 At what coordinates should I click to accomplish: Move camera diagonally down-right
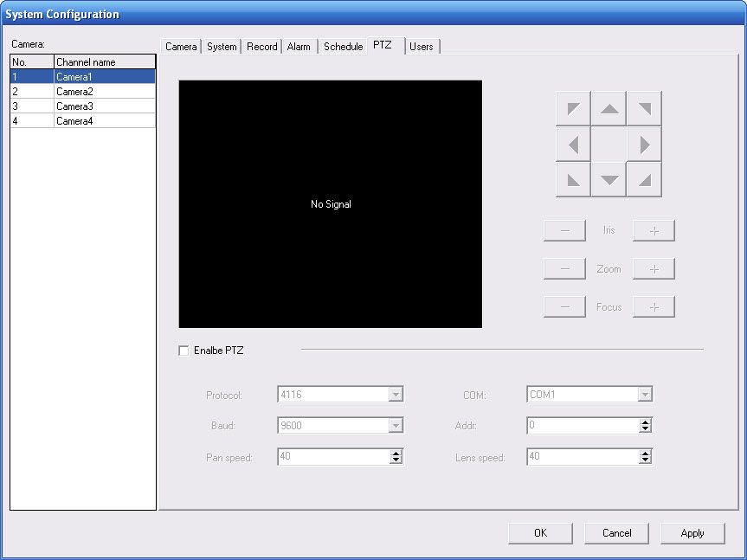(x=644, y=179)
